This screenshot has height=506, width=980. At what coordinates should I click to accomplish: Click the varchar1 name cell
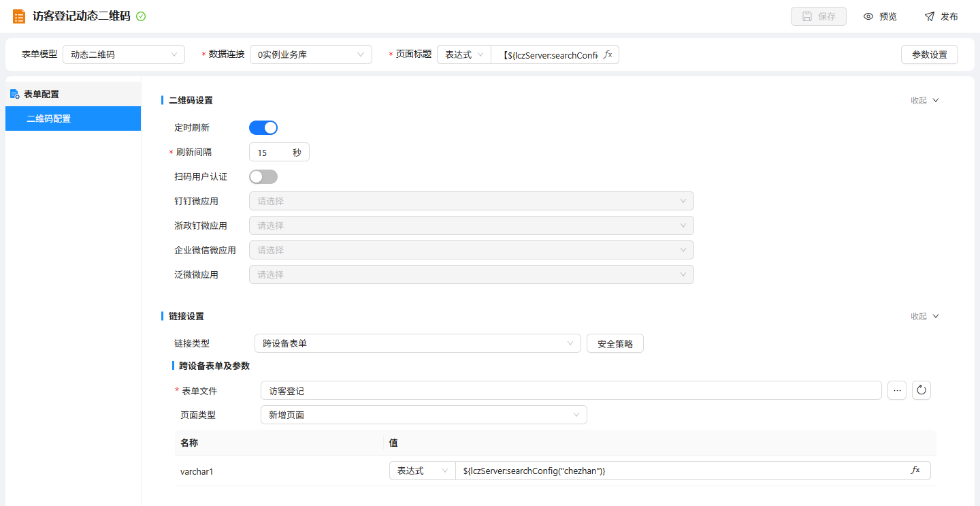click(279, 471)
